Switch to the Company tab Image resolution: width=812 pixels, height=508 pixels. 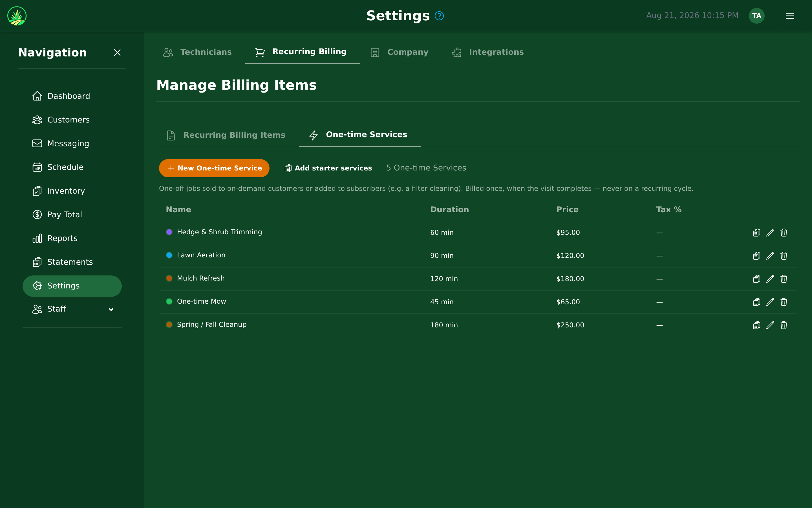coord(399,52)
